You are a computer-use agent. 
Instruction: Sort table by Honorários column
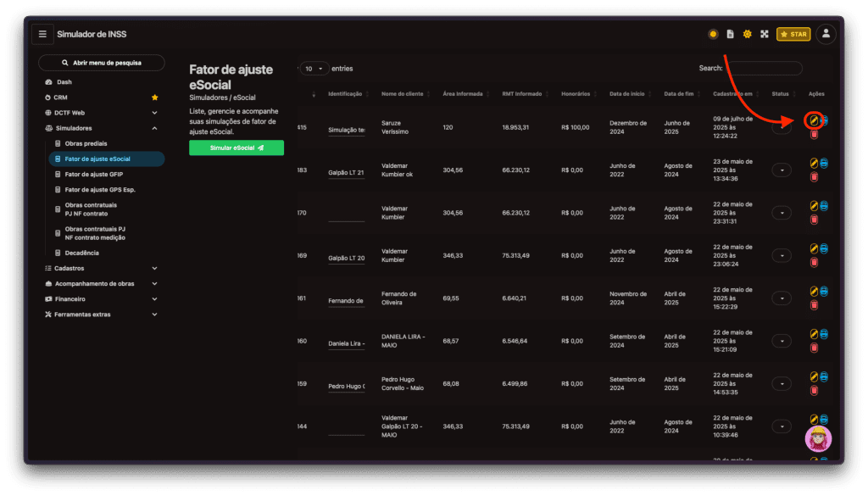[578, 94]
